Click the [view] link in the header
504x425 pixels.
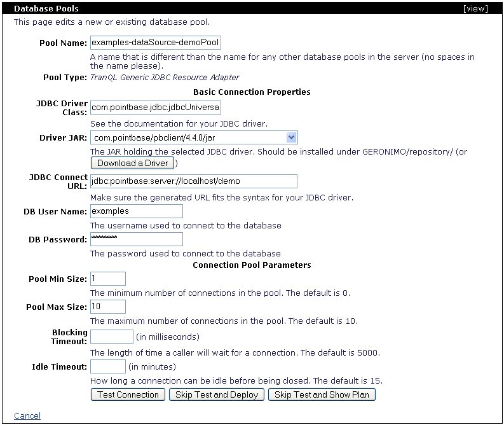475,9
